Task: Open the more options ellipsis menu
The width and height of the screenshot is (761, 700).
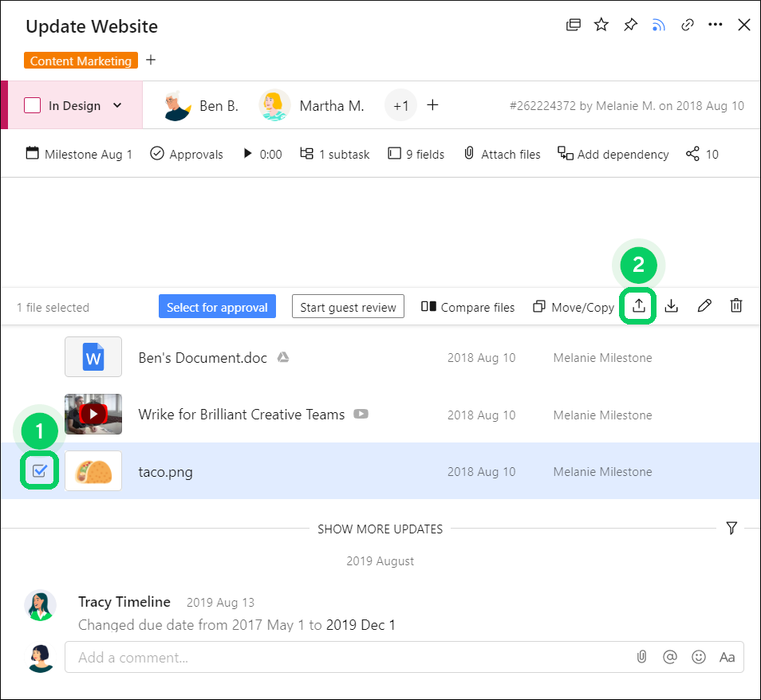Action: (716, 26)
